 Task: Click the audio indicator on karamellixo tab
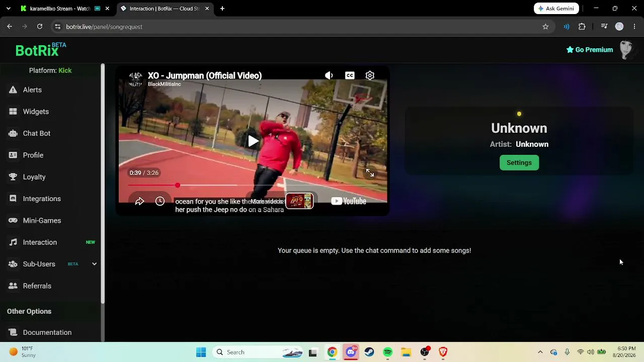coord(97,9)
